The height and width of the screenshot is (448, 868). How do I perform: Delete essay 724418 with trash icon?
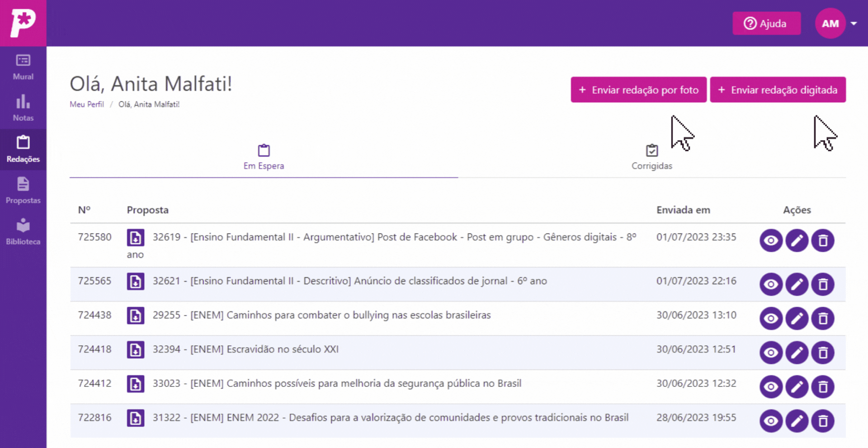click(823, 353)
